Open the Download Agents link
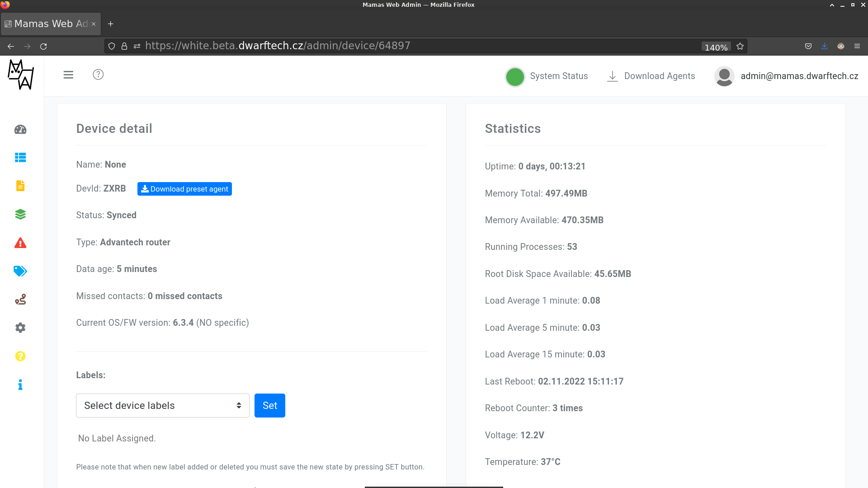Screen dimensions: 868x488 pyautogui.click(x=651, y=76)
